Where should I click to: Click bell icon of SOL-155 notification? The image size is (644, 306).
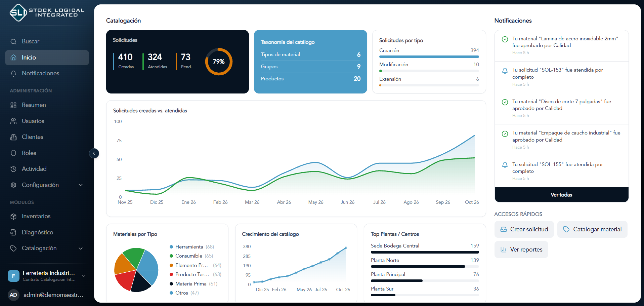click(505, 165)
